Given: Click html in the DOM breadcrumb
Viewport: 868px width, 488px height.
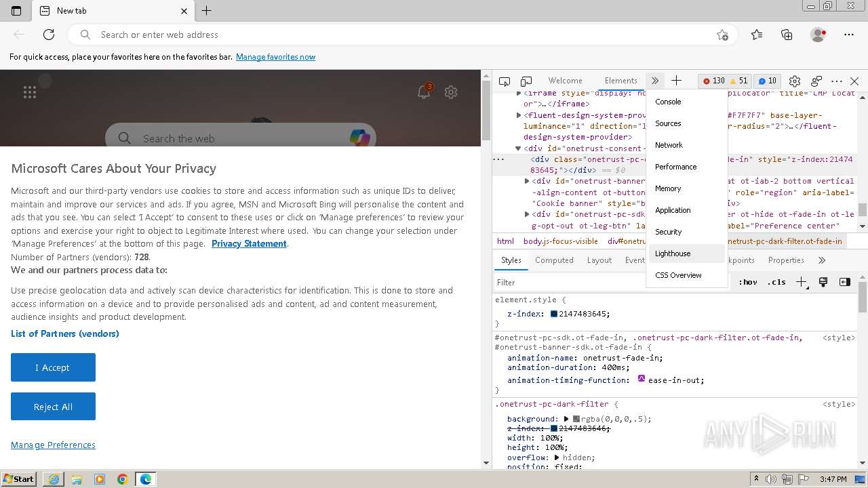Looking at the screenshot, I should coord(505,241).
